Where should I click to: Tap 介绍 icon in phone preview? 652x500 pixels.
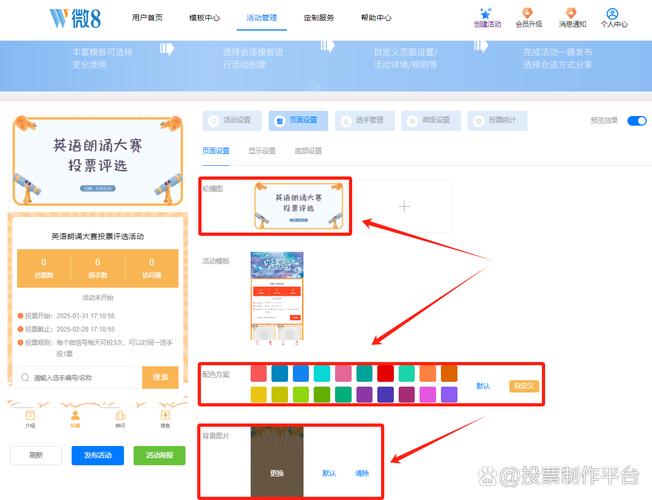tap(30, 416)
